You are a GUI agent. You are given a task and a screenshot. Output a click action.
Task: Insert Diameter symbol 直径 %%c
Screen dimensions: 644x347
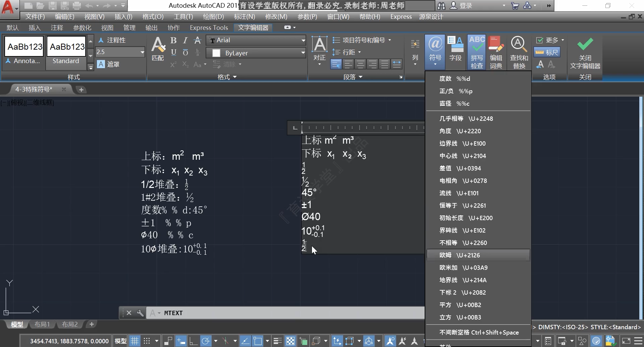tap(478, 104)
